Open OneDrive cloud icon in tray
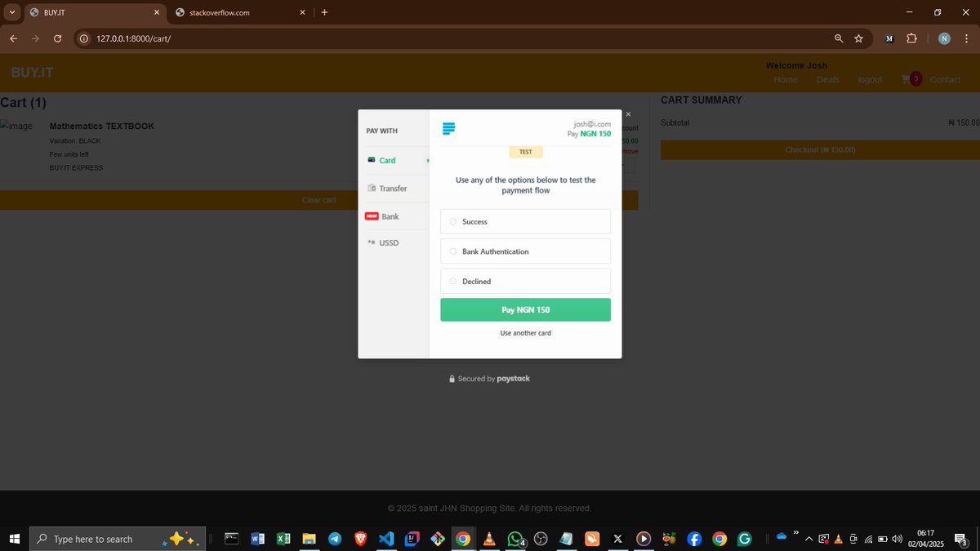Image resolution: width=980 pixels, height=551 pixels. pyautogui.click(x=782, y=536)
